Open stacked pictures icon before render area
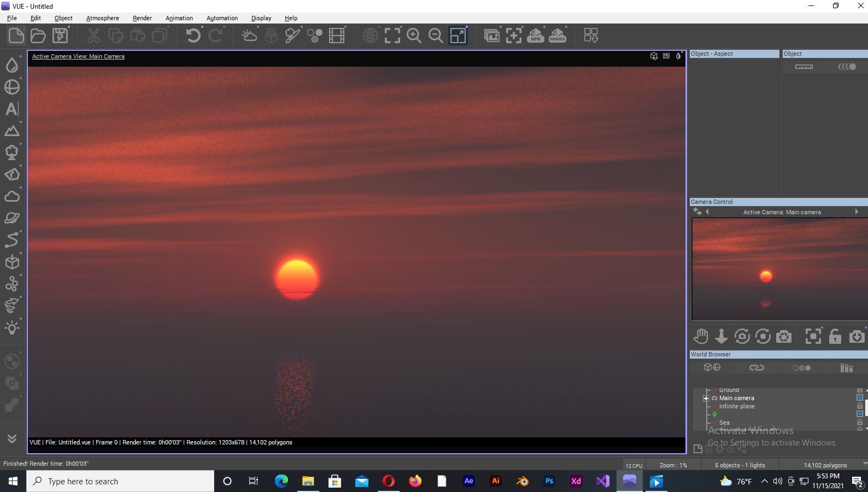 coord(492,36)
